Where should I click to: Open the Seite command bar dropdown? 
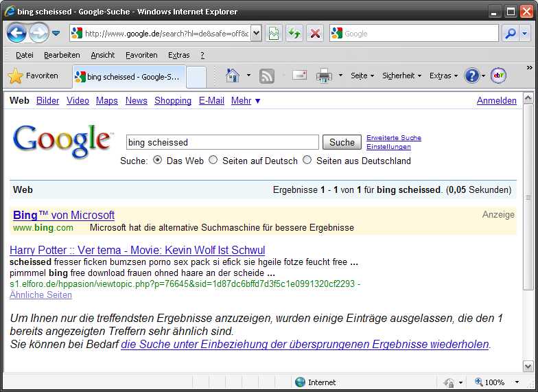(362, 76)
